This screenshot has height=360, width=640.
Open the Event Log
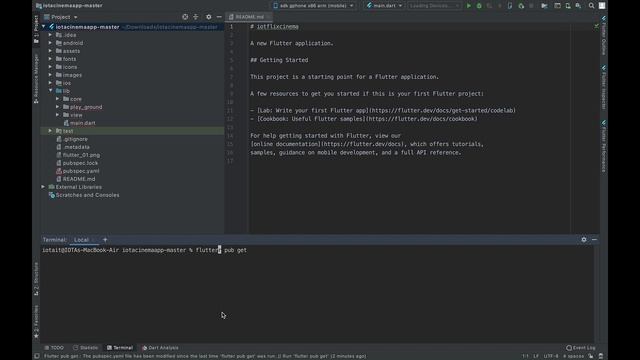click(580, 348)
